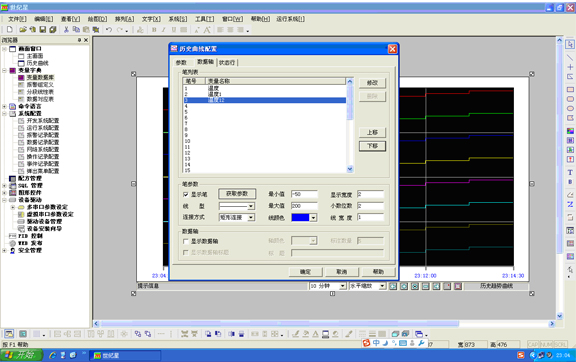
Task: Collapse the 画面窗口 tree node
Action: [x=4, y=49]
